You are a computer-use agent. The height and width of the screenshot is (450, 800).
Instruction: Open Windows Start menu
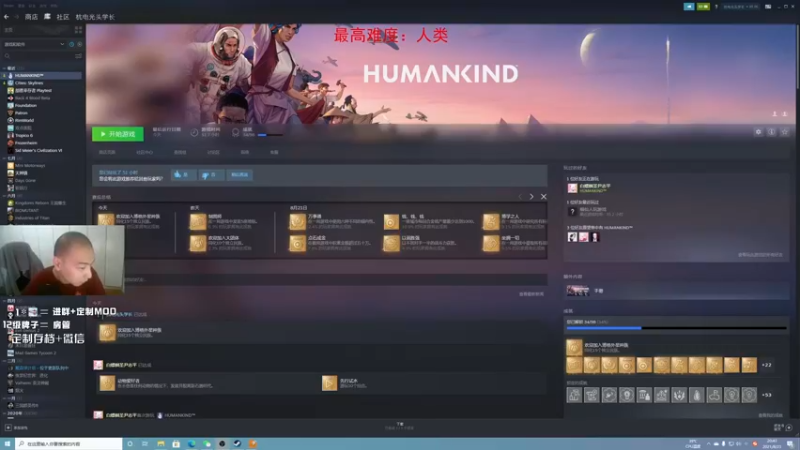pyautogui.click(x=7, y=444)
